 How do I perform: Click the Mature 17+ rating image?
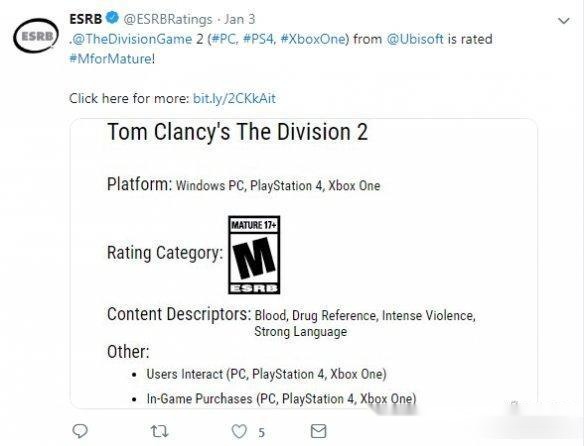[x=254, y=255]
